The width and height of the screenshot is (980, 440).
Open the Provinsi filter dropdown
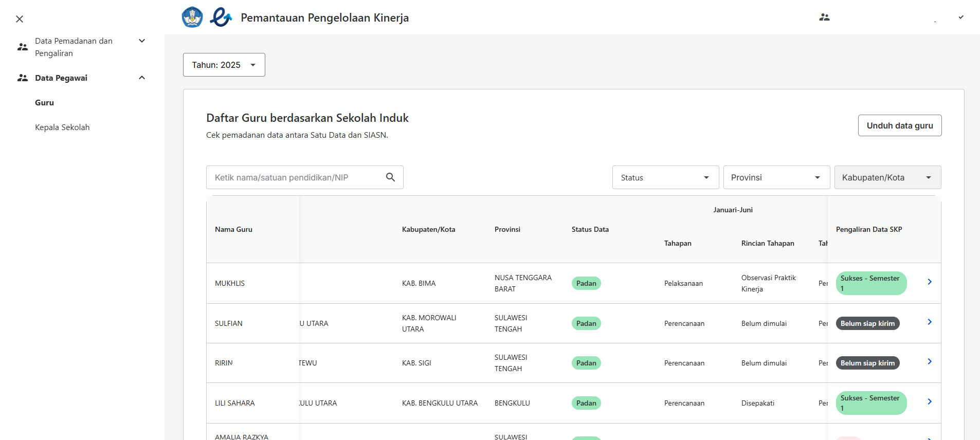point(776,177)
